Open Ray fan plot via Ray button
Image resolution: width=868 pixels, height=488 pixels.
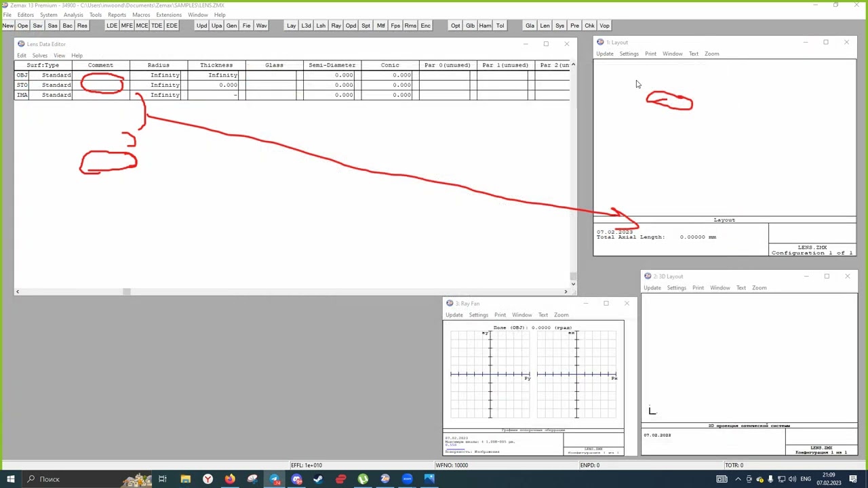click(336, 26)
